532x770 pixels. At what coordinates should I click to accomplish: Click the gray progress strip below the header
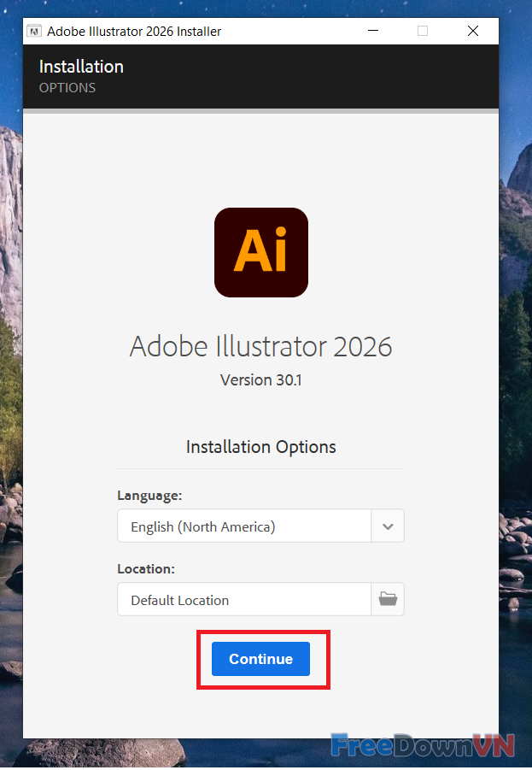[x=260, y=111]
